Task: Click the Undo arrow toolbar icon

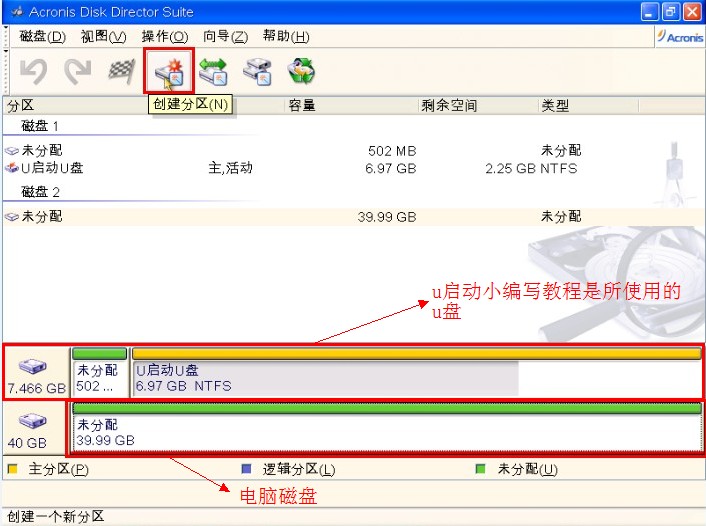Action: click(34, 72)
